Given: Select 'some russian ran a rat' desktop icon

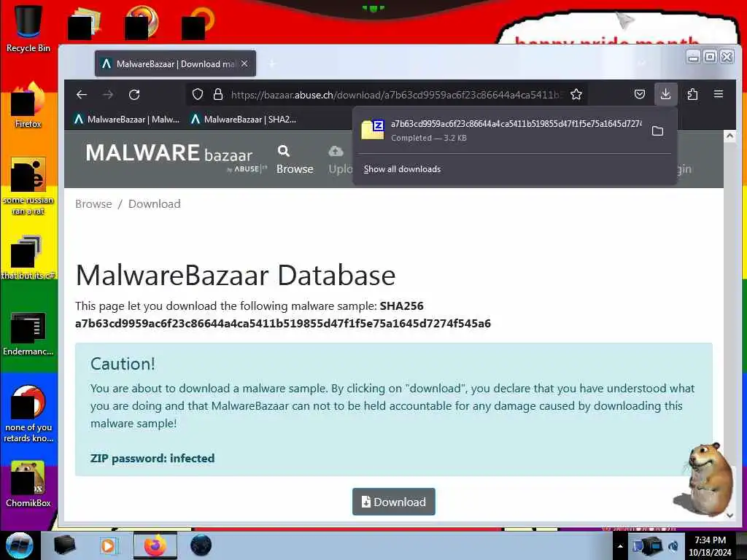Looking at the screenshot, I should 28,186.
